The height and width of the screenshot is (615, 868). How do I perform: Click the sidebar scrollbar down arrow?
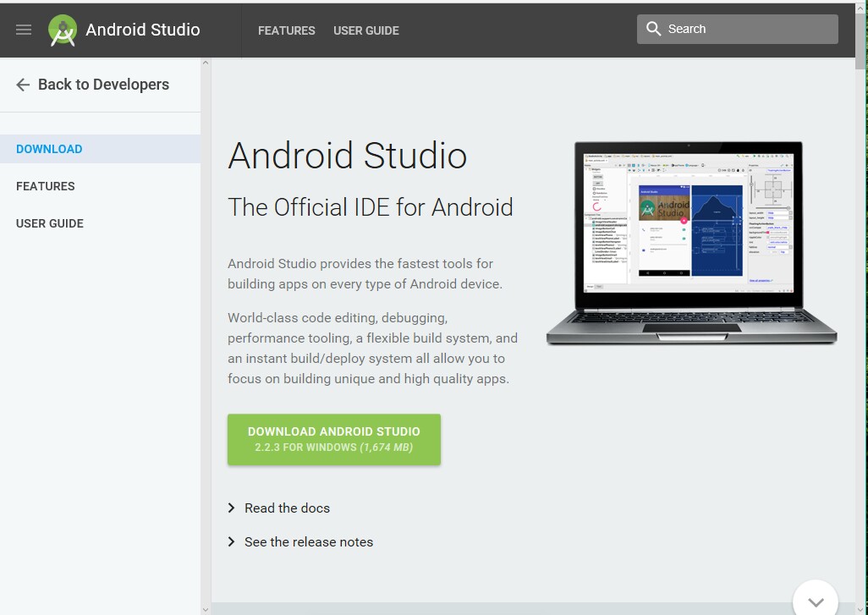[206, 609]
